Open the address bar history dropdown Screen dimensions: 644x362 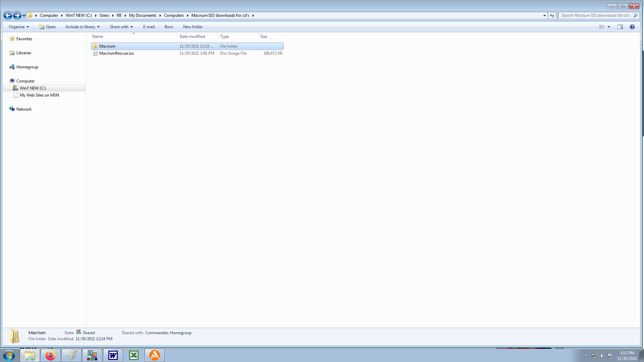(544, 15)
